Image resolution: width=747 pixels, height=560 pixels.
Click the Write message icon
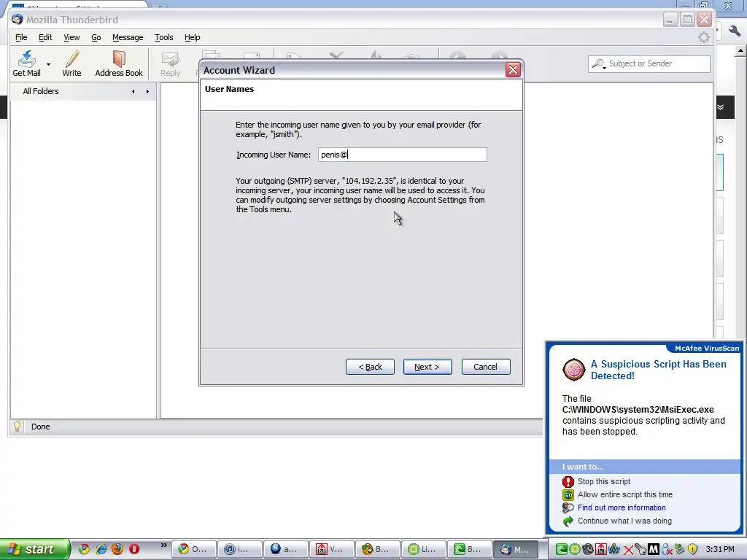[71, 63]
